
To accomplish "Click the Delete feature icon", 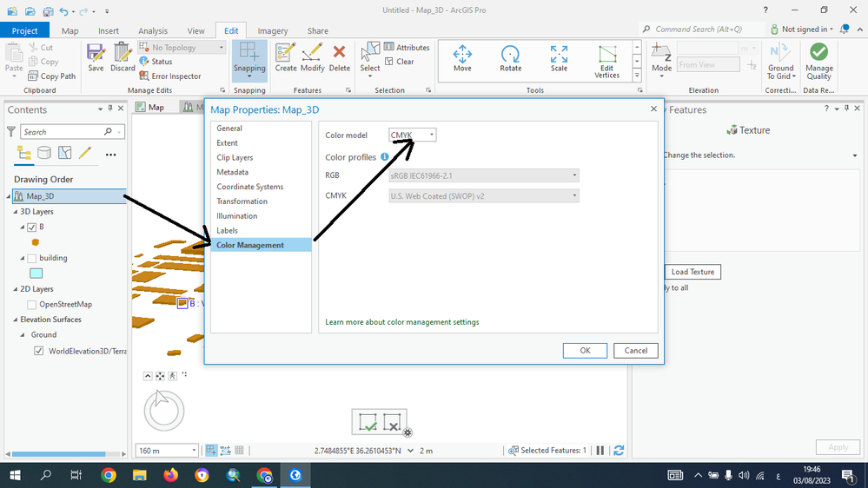I will point(340,57).
